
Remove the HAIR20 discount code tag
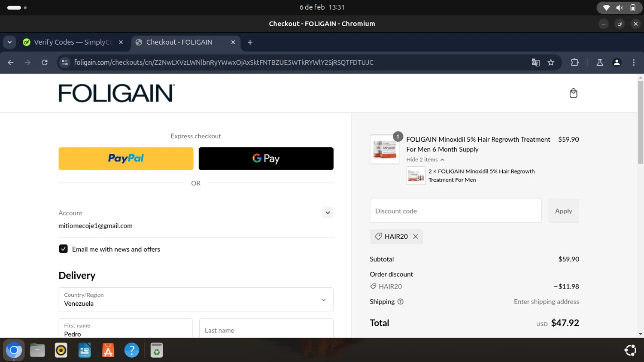click(415, 237)
